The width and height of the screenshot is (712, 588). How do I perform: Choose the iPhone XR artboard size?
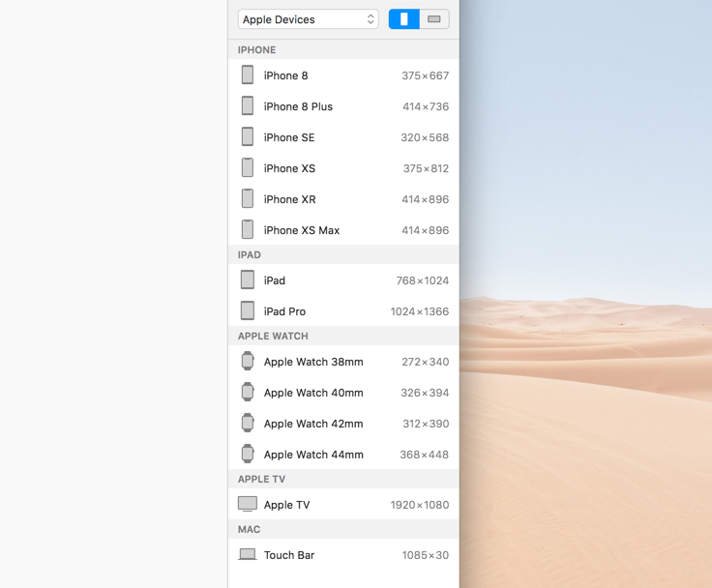[290, 199]
